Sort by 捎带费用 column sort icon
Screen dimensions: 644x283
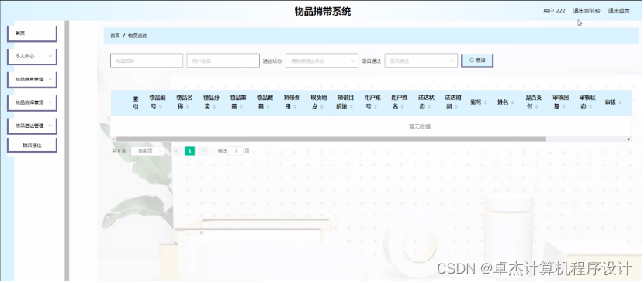pyautogui.click(x=295, y=106)
